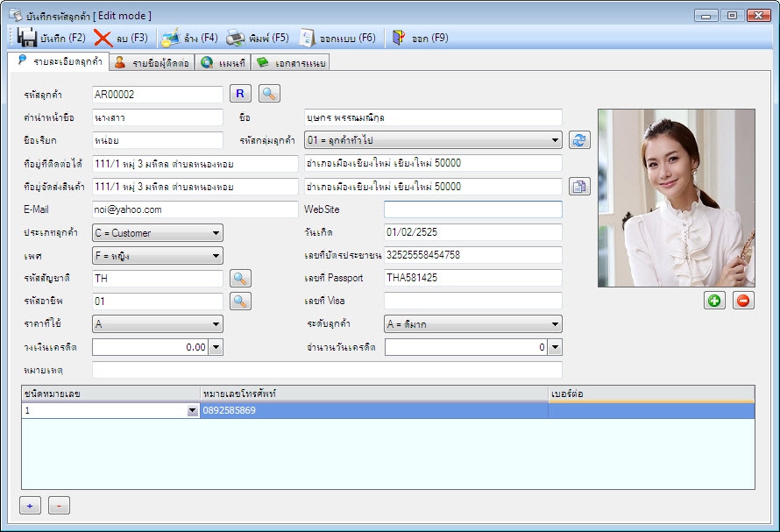Click the Save (F2) floppy disk icon
The height and width of the screenshot is (532, 780).
(x=26, y=38)
